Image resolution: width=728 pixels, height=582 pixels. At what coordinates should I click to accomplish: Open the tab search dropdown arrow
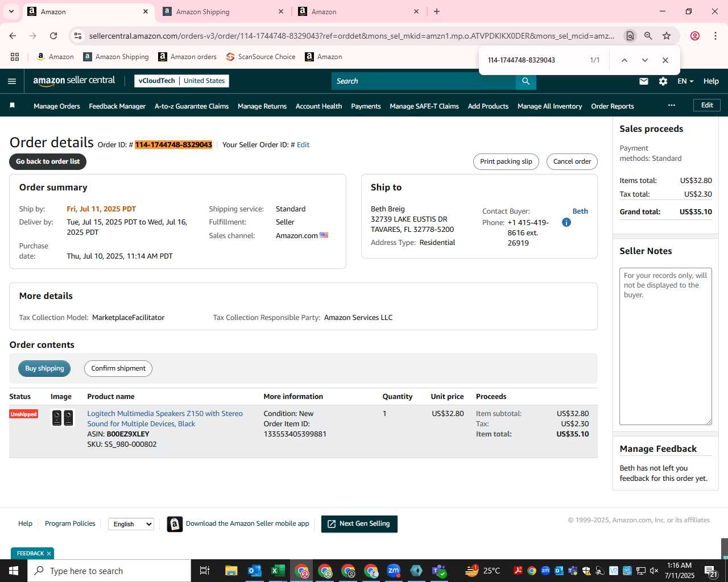pyautogui.click(x=11, y=11)
